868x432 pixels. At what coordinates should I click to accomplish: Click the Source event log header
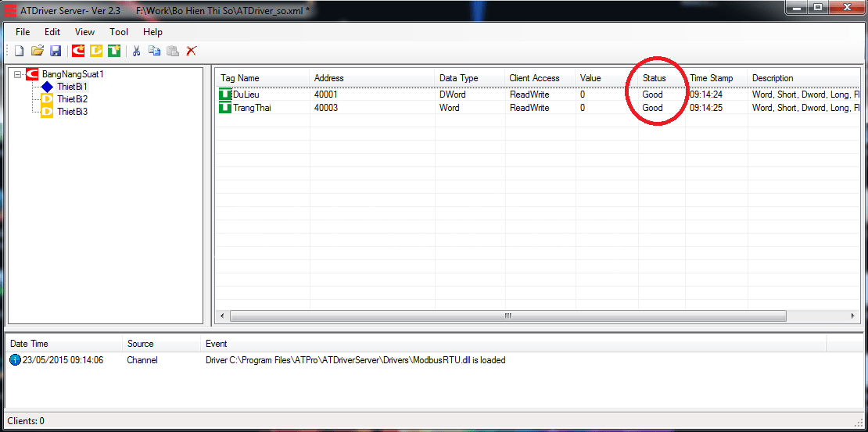(x=141, y=344)
